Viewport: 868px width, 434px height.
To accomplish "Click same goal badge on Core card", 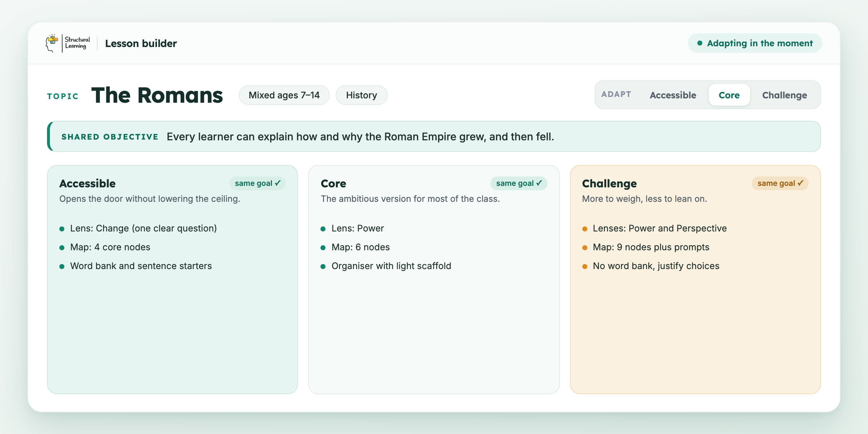I will 519,183.
